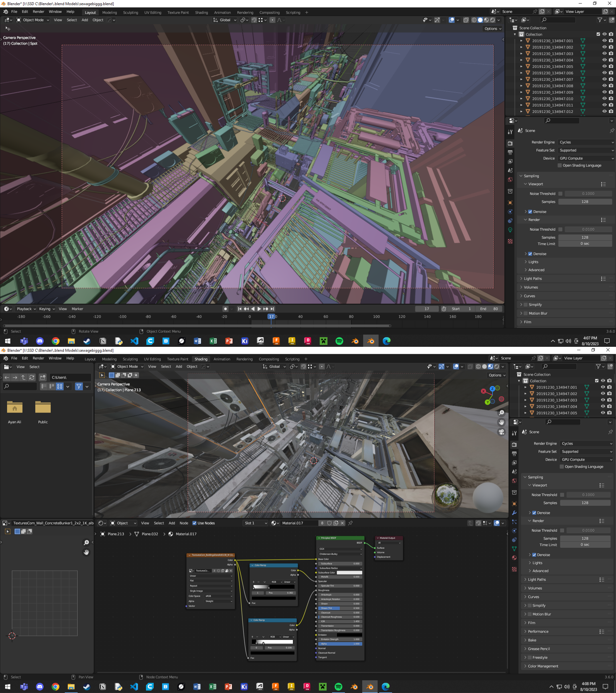616x693 pixels.
Task: Open the Node menu in the shader editor
Action: pyautogui.click(x=184, y=523)
